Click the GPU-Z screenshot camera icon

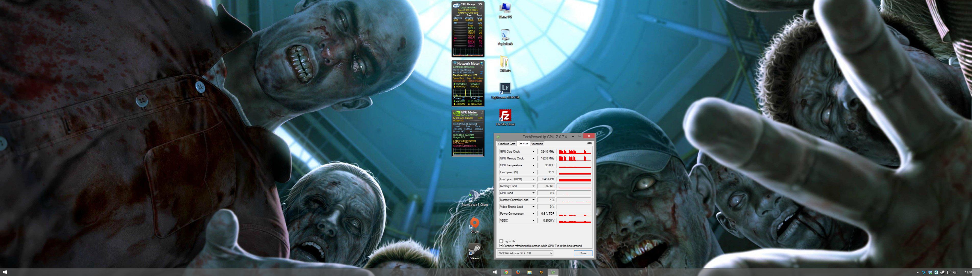(589, 144)
